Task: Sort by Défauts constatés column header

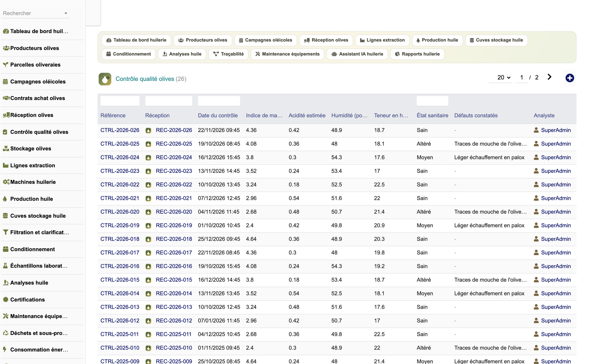Action: [x=476, y=115]
